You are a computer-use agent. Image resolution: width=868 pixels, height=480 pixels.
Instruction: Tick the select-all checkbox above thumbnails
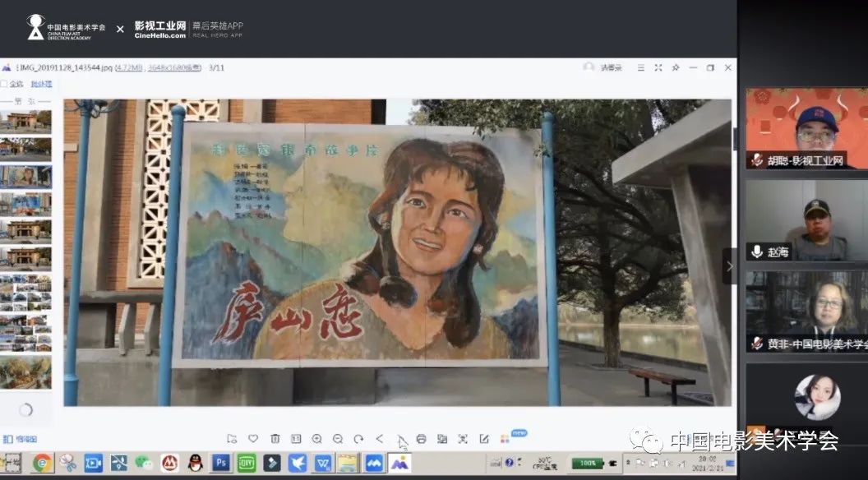click(x=4, y=84)
